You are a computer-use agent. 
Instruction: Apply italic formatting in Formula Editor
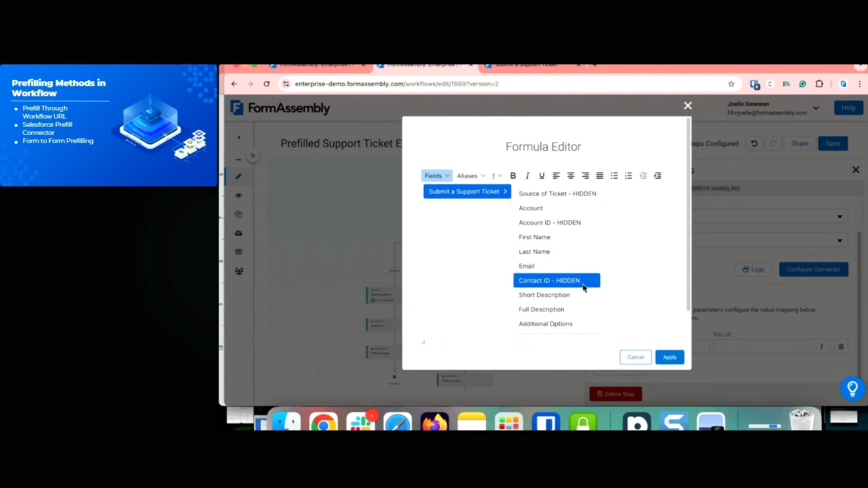(x=527, y=176)
